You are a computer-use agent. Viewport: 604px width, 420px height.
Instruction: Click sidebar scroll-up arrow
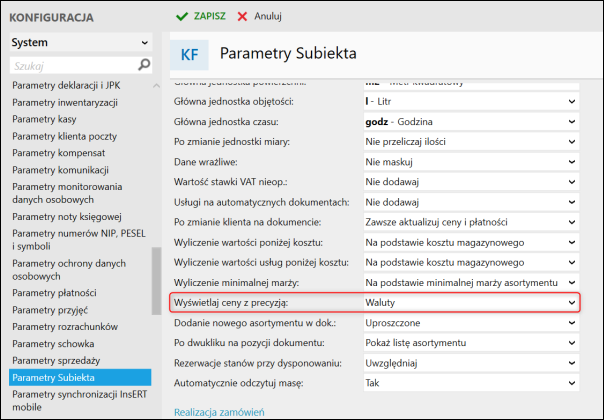click(156, 86)
